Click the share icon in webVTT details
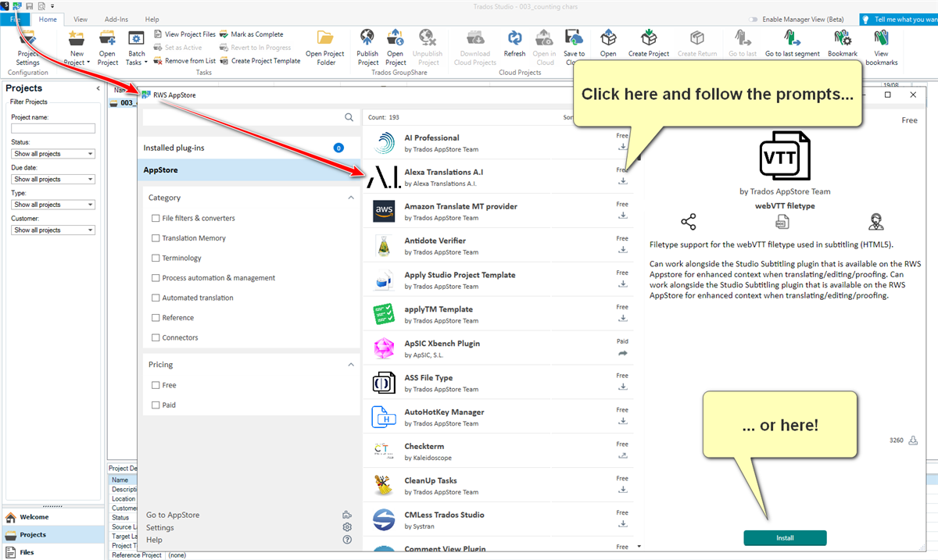Screen dimensions: 938x560 click(x=689, y=222)
